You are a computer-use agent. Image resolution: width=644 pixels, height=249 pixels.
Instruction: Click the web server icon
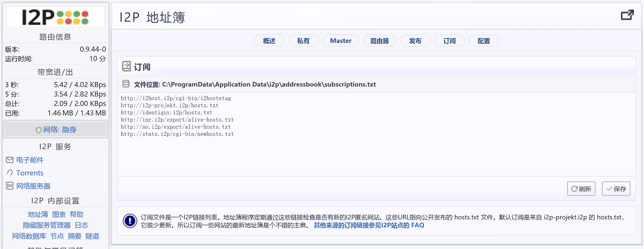(10, 186)
